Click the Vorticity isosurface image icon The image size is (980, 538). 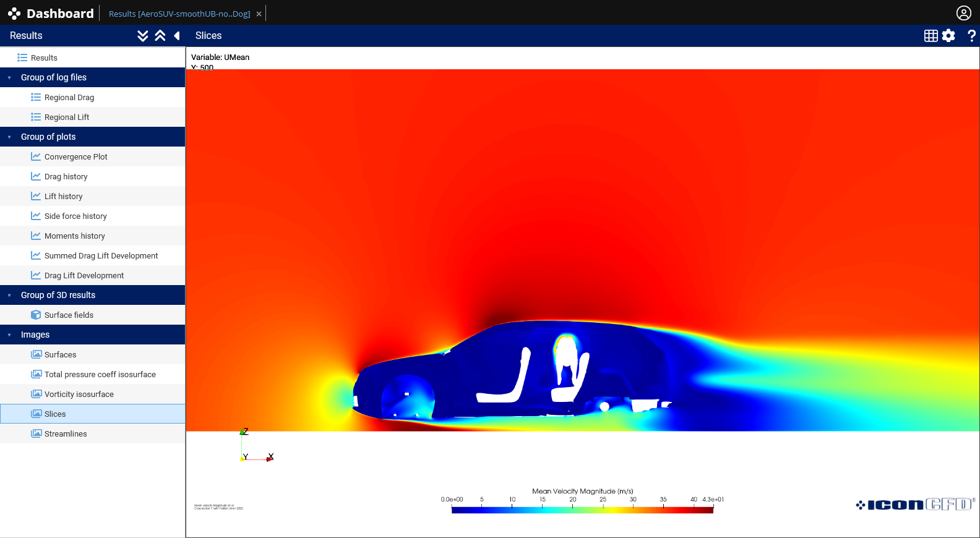click(37, 394)
